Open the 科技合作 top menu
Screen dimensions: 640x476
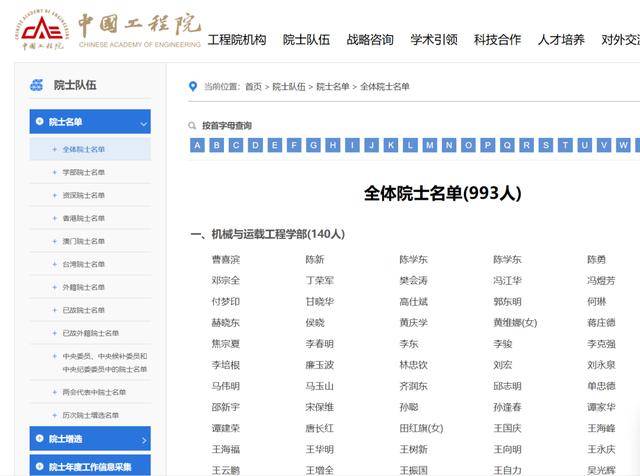(x=497, y=40)
